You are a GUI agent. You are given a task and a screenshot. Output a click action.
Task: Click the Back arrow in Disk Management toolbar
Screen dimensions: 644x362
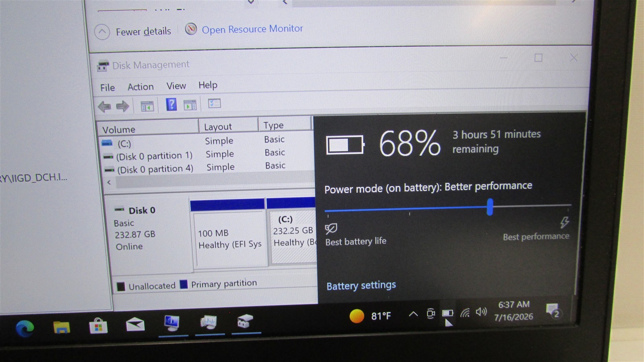[104, 107]
